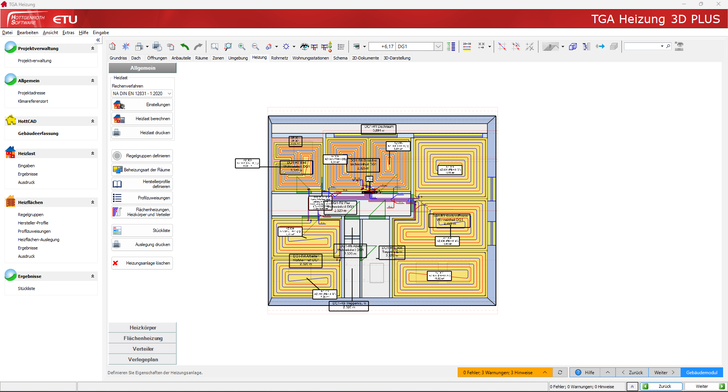Expand the chevron next to Hilfe
The image size is (728, 392).
click(x=607, y=372)
